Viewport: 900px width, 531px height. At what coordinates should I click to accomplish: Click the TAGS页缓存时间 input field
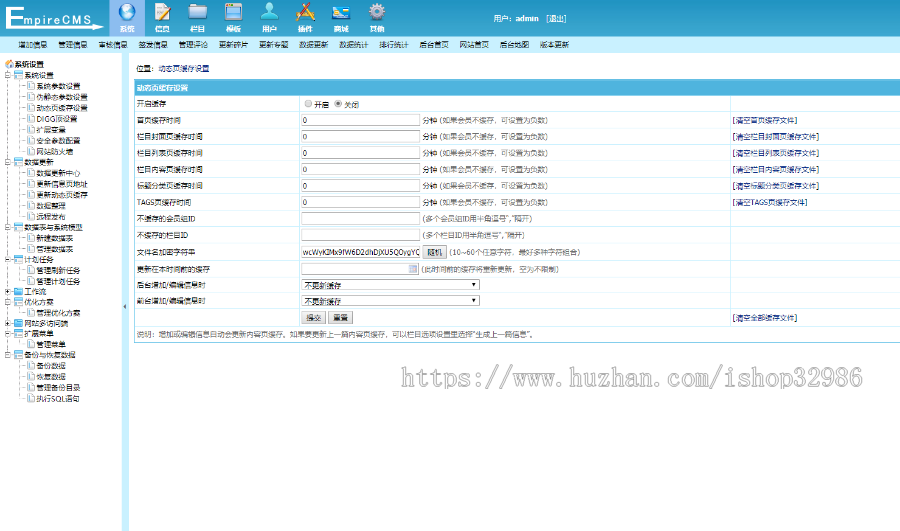click(x=360, y=202)
